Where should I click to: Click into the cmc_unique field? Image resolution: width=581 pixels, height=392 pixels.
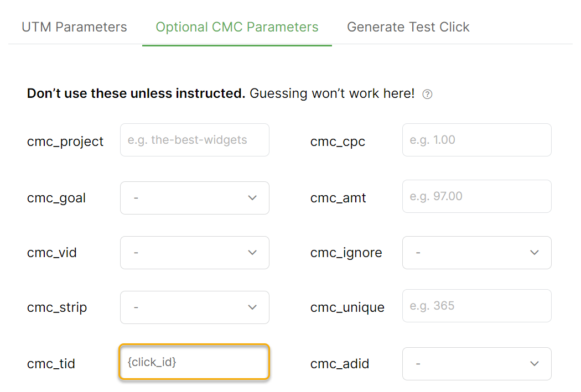point(476,306)
